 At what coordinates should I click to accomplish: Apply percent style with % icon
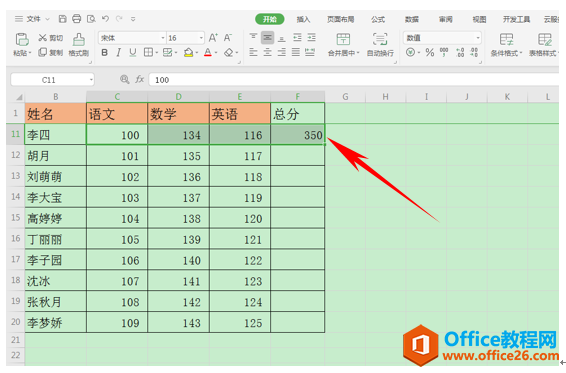(x=430, y=53)
